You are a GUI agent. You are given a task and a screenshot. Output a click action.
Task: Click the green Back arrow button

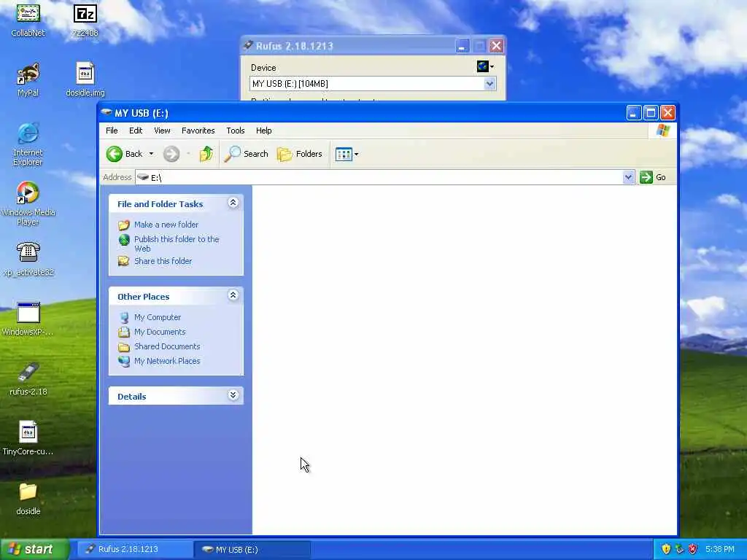(115, 154)
